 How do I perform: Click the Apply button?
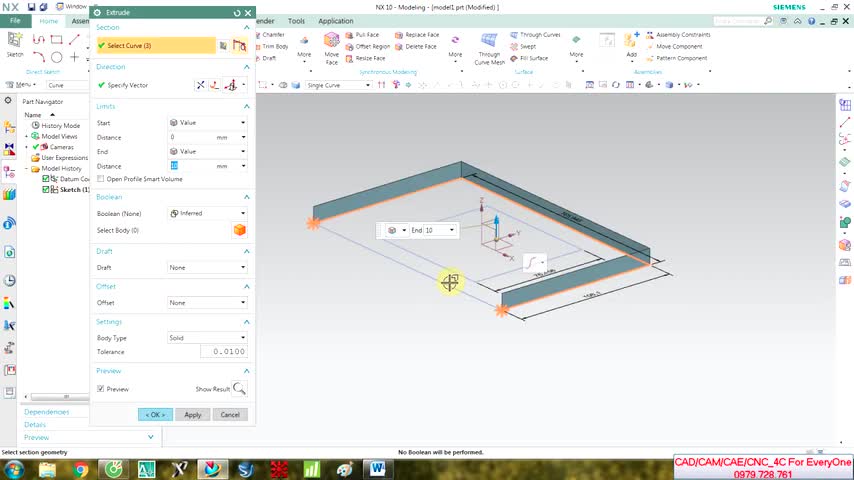click(193, 415)
